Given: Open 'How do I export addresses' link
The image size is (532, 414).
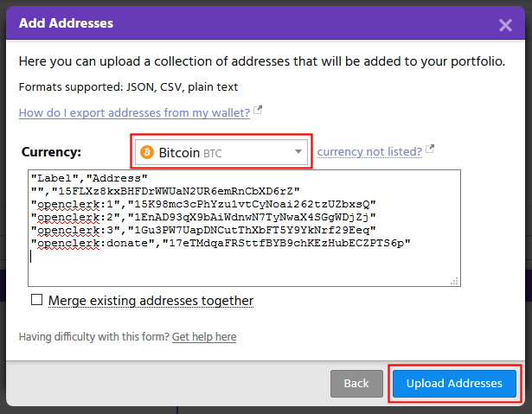Looking at the screenshot, I should (134, 112).
